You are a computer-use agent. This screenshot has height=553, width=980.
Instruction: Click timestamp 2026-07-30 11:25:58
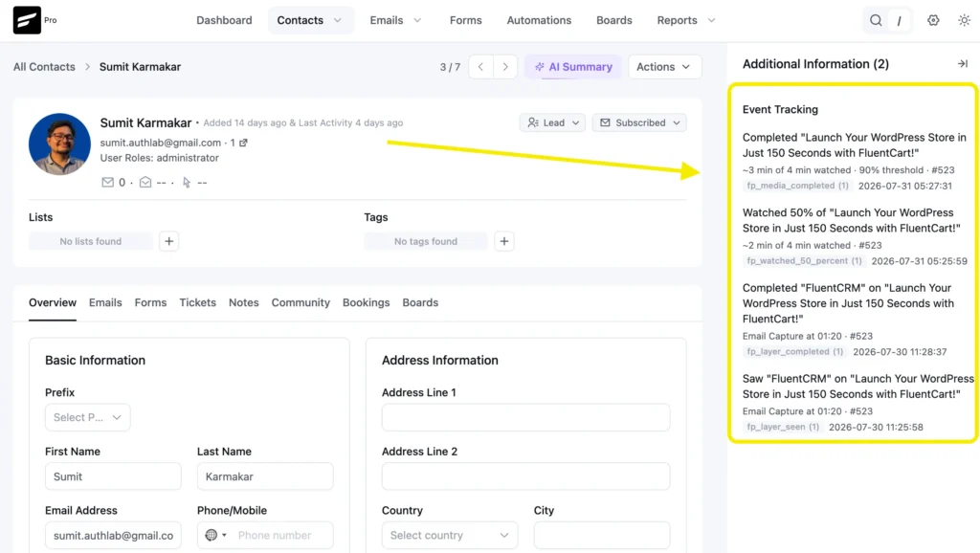tap(876, 428)
